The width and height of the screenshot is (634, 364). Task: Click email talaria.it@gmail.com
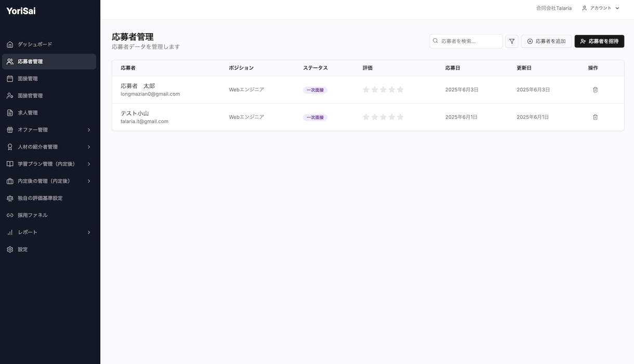[x=144, y=122]
